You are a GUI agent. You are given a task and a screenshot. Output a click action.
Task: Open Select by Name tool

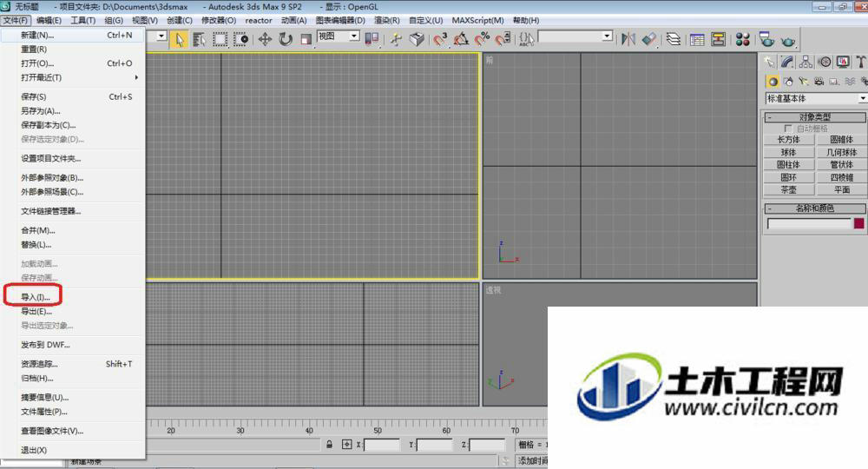200,40
